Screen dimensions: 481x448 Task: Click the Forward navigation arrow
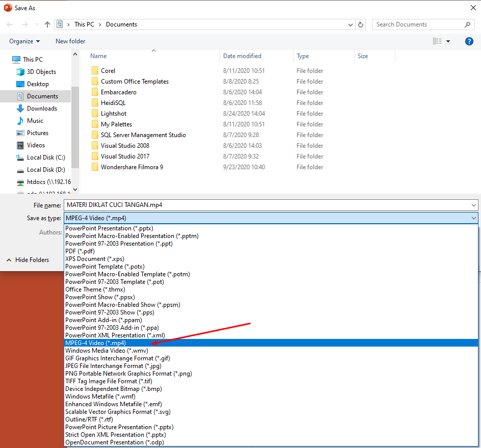pyautogui.click(x=25, y=24)
